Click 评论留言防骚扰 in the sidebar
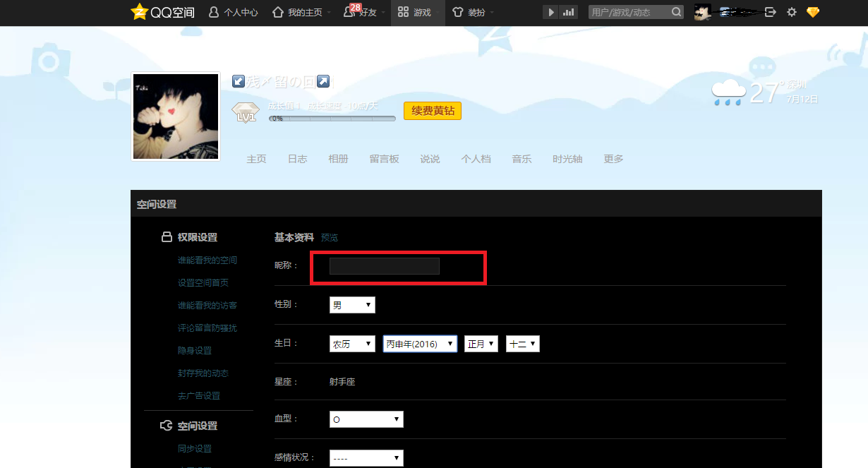This screenshot has height=468, width=868. coord(207,328)
